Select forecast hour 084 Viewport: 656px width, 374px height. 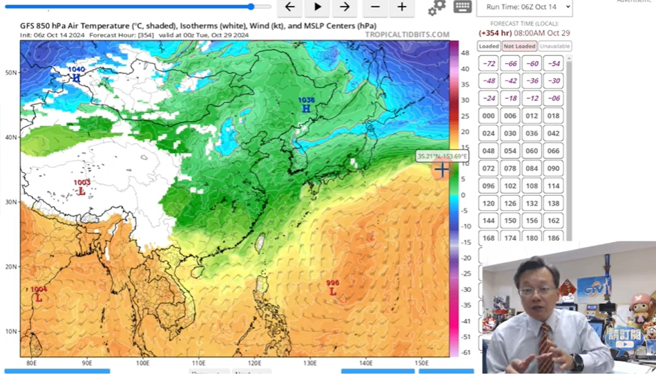click(x=532, y=168)
